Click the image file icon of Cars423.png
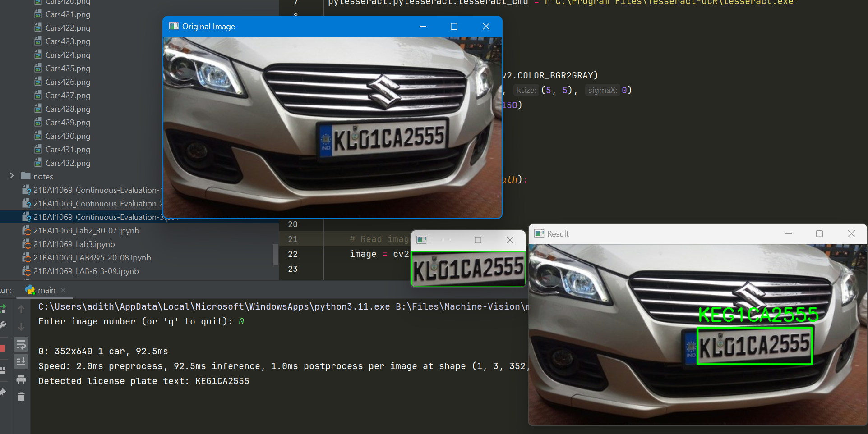Image resolution: width=868 pixels, height=434 pixels. coord(38,41)
